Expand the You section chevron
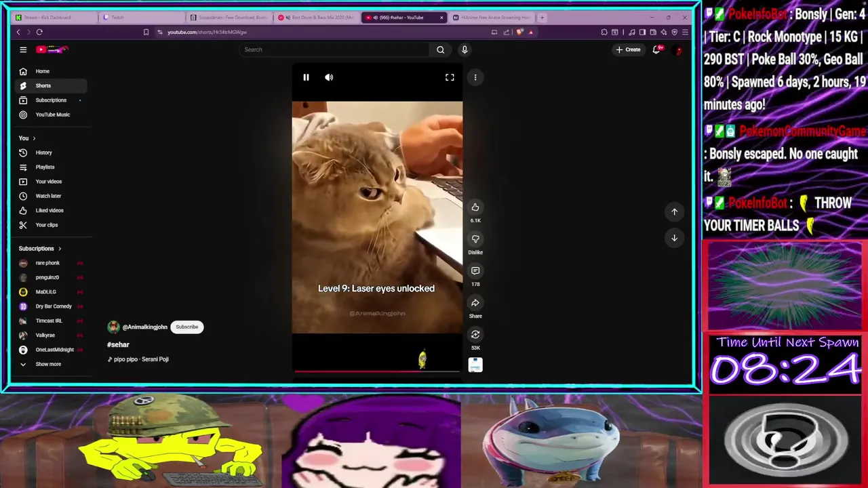 (34, 138)
